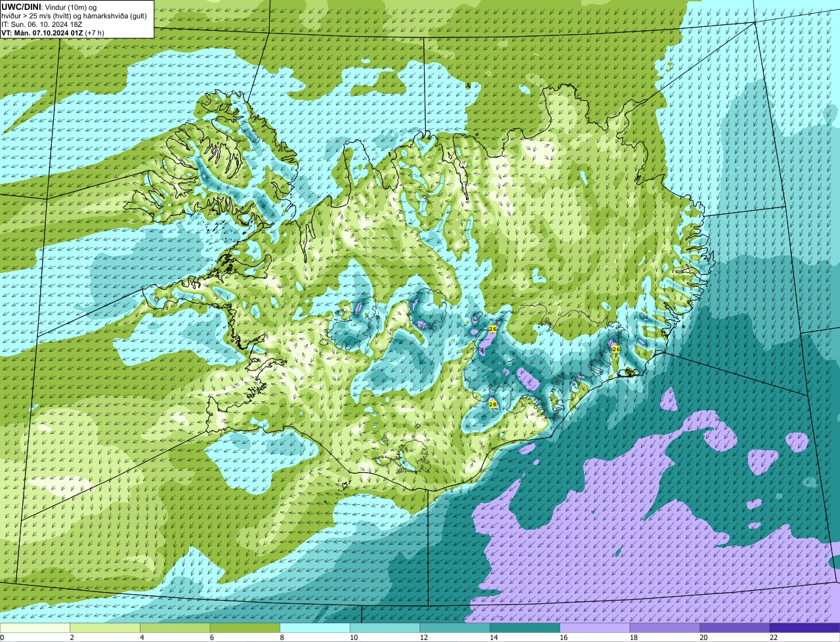Click the yellow 28 gust marker
The height and width of the screenshot is (642, 840).
(x=493, y=404)
